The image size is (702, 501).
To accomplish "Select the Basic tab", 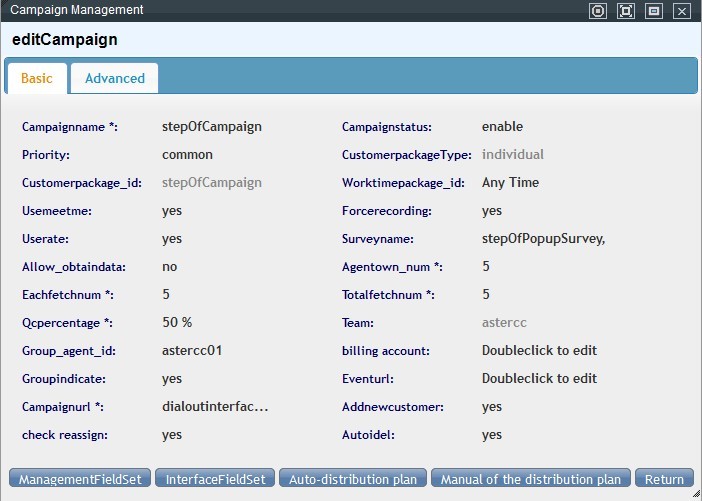I will click(37, 78).
